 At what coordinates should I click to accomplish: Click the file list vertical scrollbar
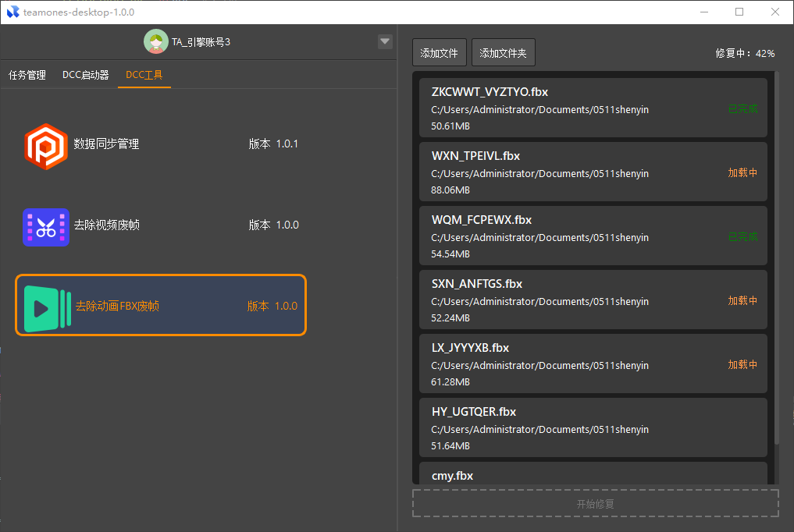click(x=776, y=257)
